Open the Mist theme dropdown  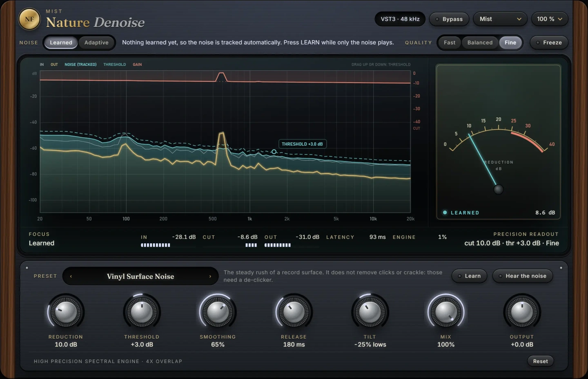tap(500, 19)
